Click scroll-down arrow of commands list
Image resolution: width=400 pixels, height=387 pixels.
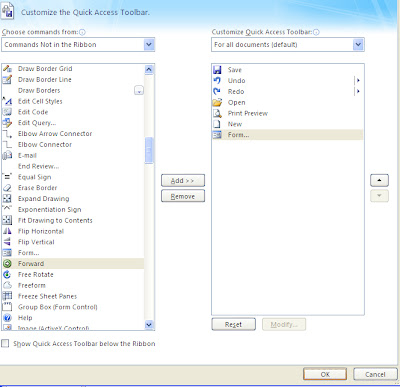(149, 324)
